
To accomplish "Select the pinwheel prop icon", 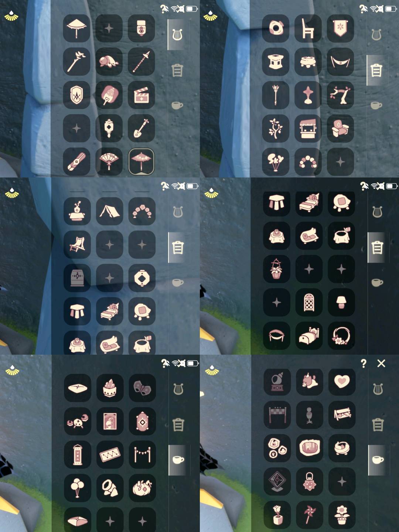I will click(x=310, y=515).
